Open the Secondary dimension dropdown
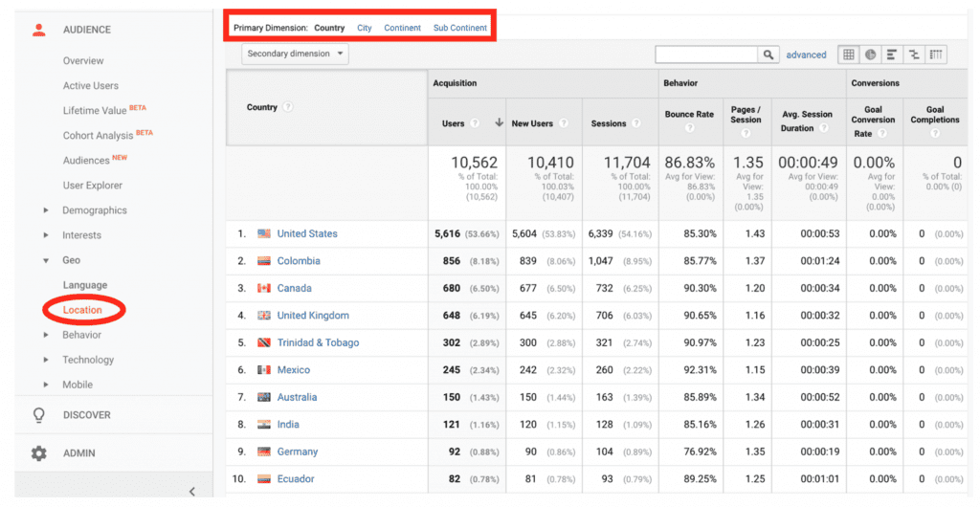The height and width of the screenshot is (507, 980). pyautogui.click(x=295, y=54)
